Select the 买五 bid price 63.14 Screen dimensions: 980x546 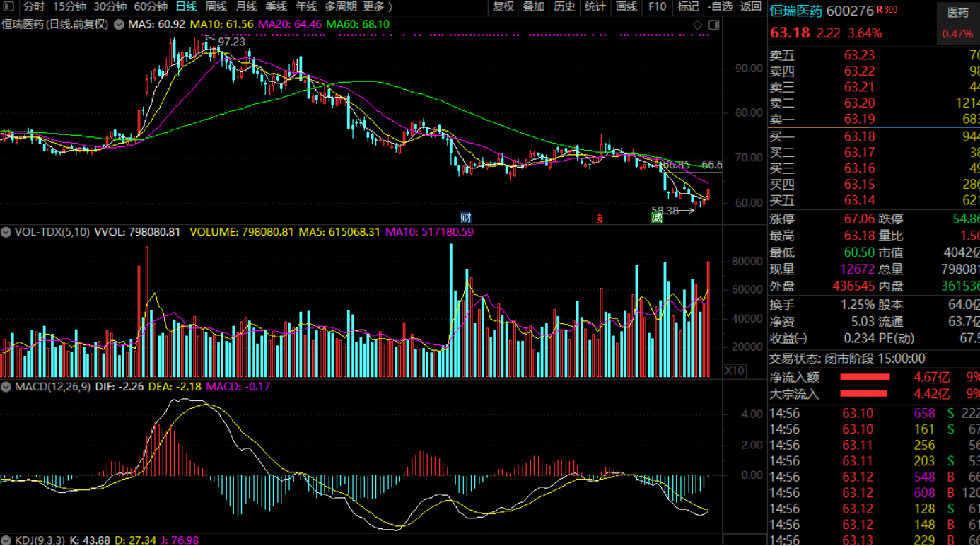(x=859, y=201)
